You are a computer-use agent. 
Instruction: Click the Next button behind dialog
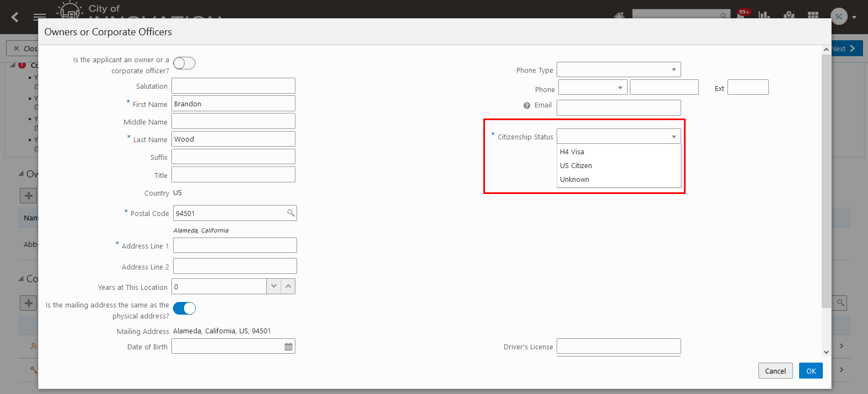coord(846,48)
